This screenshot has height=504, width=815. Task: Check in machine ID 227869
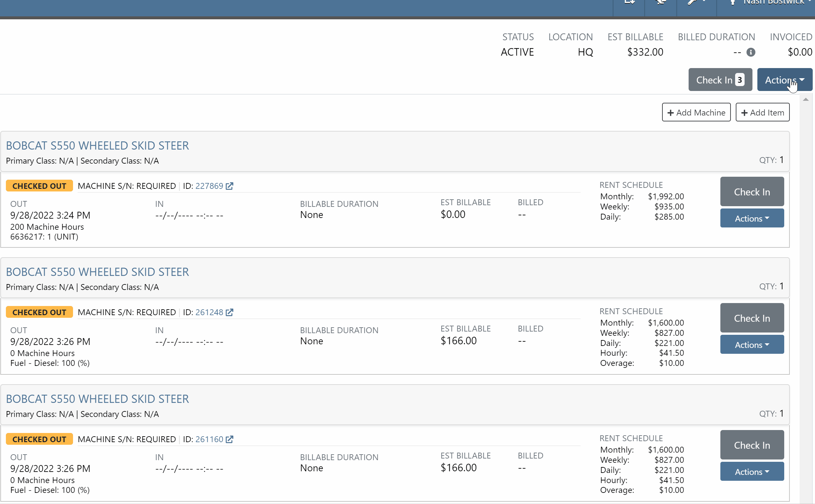tap(752, 192)
